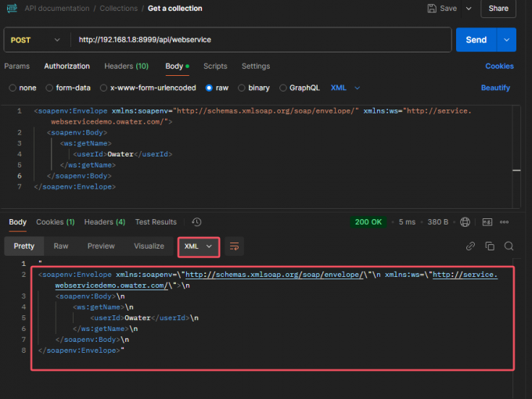Open the response Headers (4) tab
532x399 pixels.
105,222
